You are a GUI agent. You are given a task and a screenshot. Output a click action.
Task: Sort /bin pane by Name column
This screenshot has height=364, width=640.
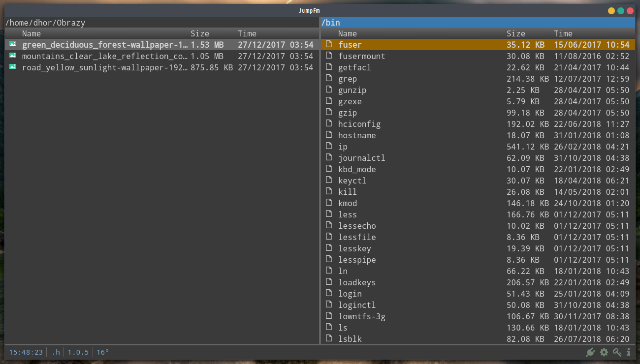[348, 33]
